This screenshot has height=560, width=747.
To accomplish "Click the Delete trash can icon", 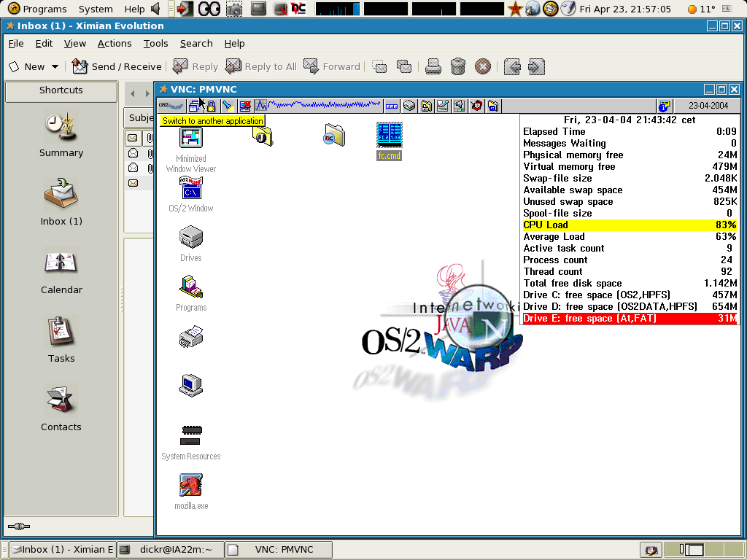I will (458, 66).
